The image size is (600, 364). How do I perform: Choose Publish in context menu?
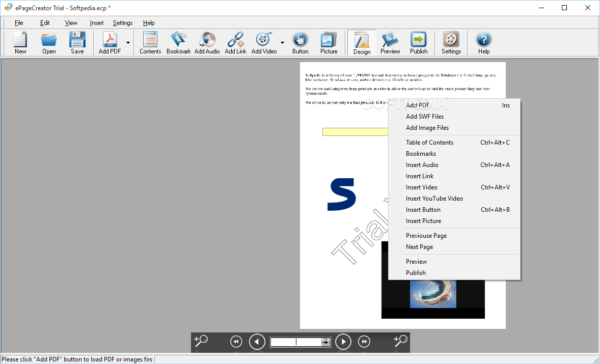tap(454, 273)
